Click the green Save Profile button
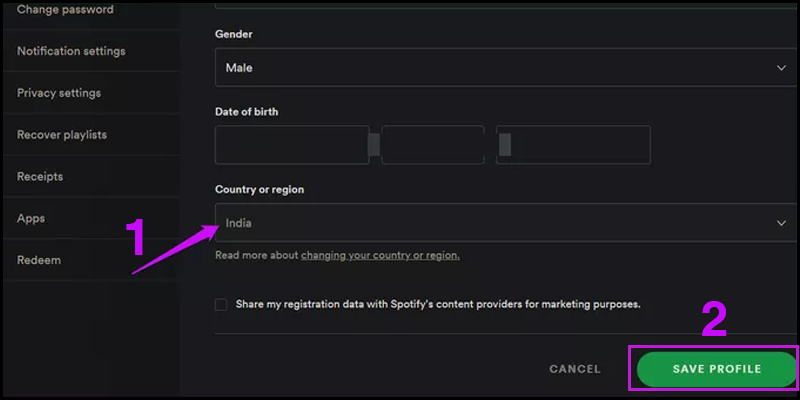This screenshot has width=800, height=400. (717, 369)
